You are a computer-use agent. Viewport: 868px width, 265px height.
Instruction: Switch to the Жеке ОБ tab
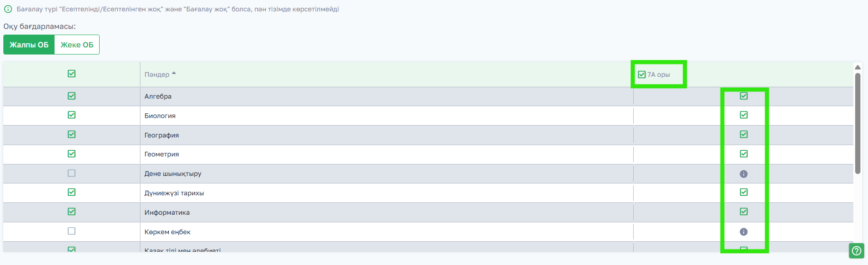click(77, 45)
